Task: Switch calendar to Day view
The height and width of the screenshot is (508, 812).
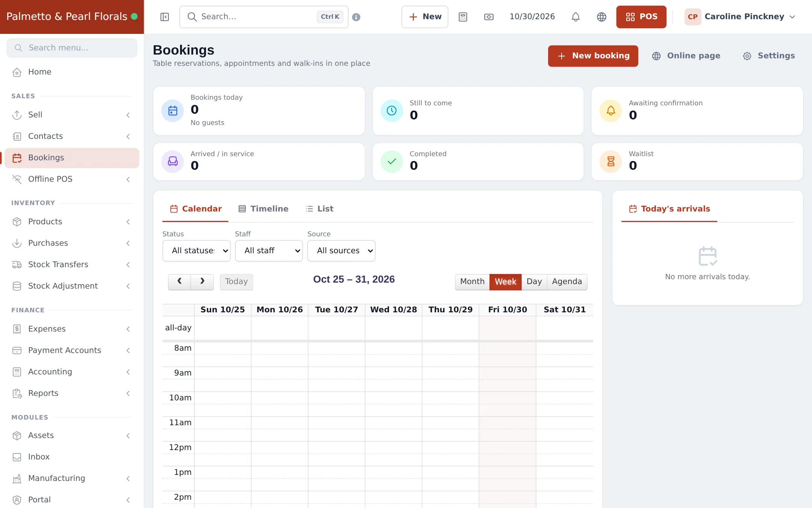Action: click(x=534, y=281)
